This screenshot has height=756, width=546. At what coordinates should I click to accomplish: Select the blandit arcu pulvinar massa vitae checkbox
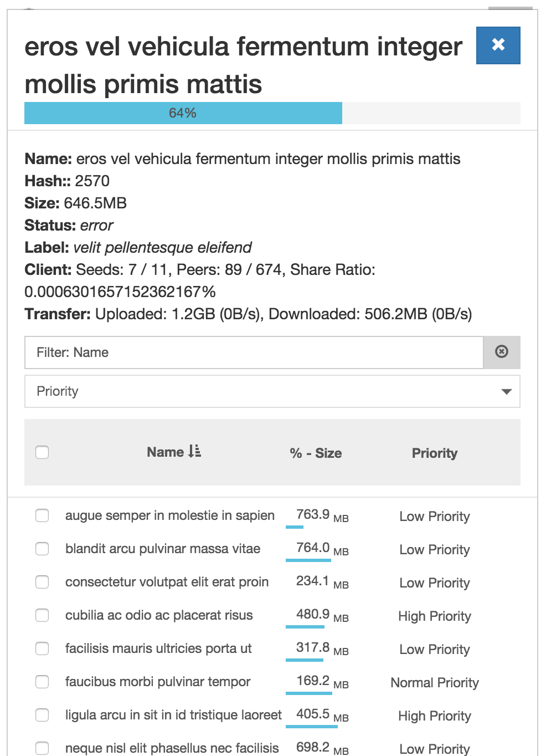pyautogui.click(x=42, y=549)
